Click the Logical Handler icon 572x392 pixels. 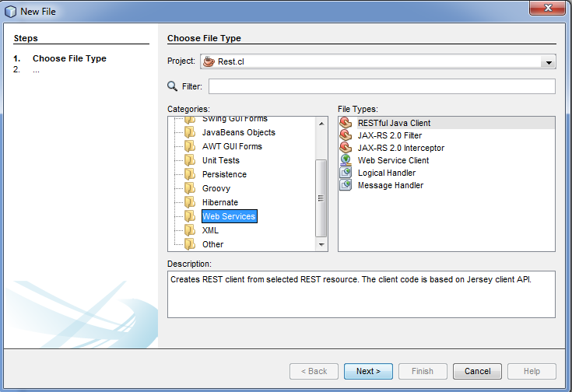346,173
